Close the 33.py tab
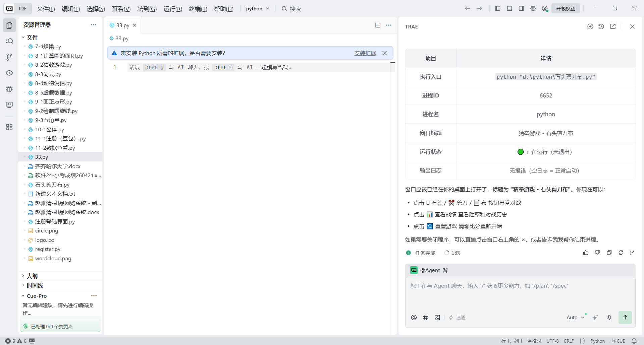The width and height of the screenshot is (644, 345). [x=135, y=25]
